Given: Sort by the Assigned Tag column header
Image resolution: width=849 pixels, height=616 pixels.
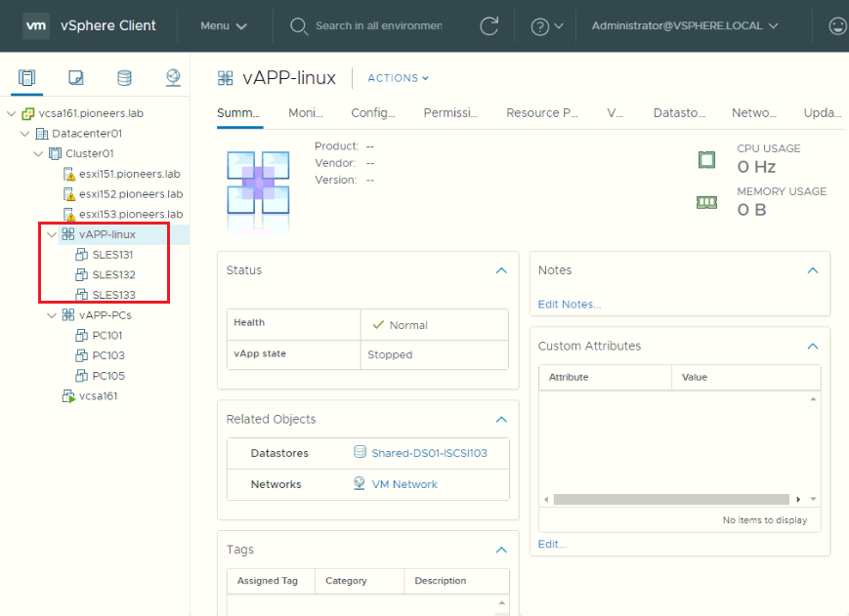Looking at the screenshot, I should (x=271, y=581).
